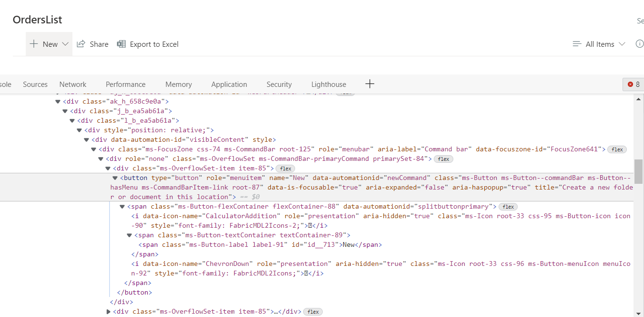The image size is (644, 317).
Task: Toggle the flex badge on the splitbuttonprimary span
Action: [x=508, y=206]
